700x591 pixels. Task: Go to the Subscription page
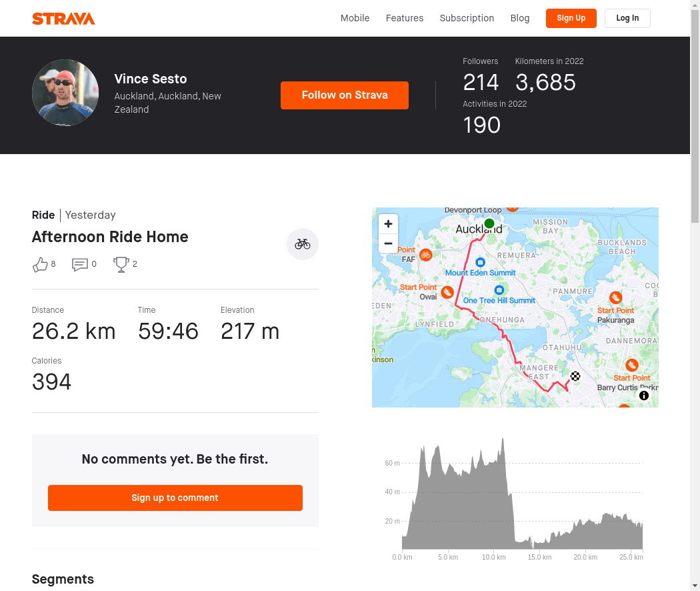tap(467, 18)
